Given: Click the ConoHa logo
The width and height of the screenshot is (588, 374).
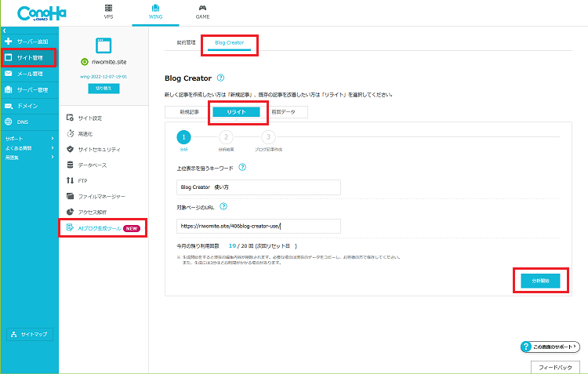Looking at the screenshot, I should [x=42, y=13].
